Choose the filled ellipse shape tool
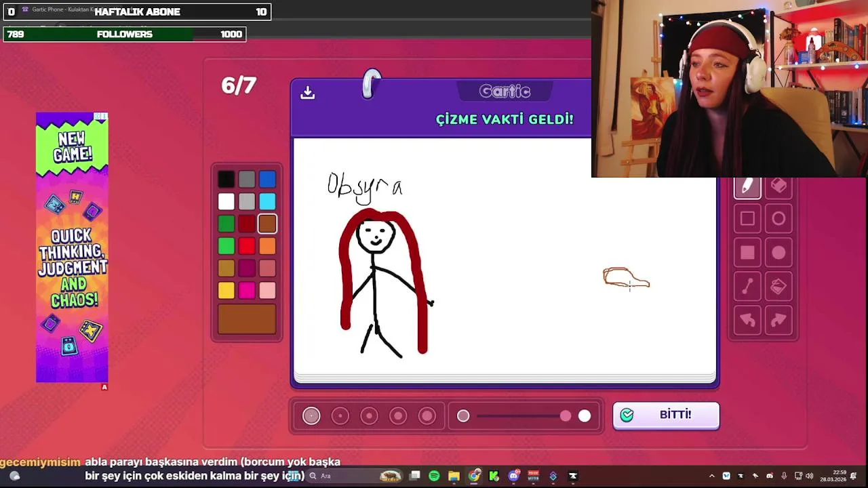Viewport: 868px width, 488px height. click(778, 253)
